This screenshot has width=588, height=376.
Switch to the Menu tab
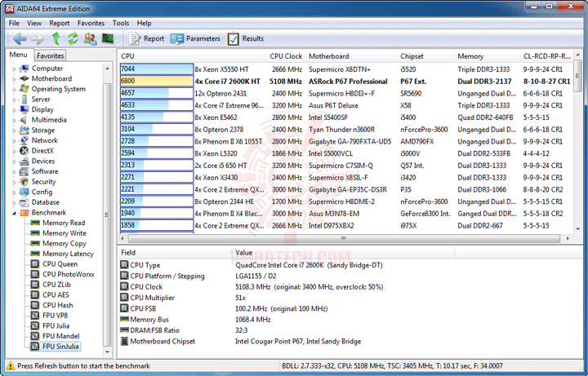tap(18, 55)
